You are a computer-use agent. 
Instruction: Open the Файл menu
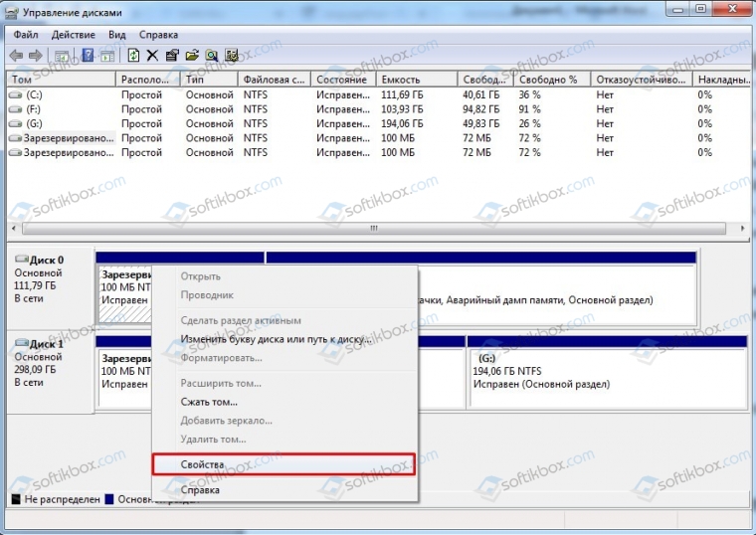(26, 35)
